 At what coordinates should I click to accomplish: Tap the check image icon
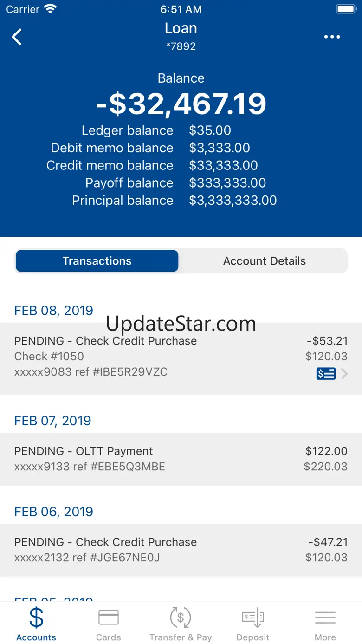tap(326, 374)
